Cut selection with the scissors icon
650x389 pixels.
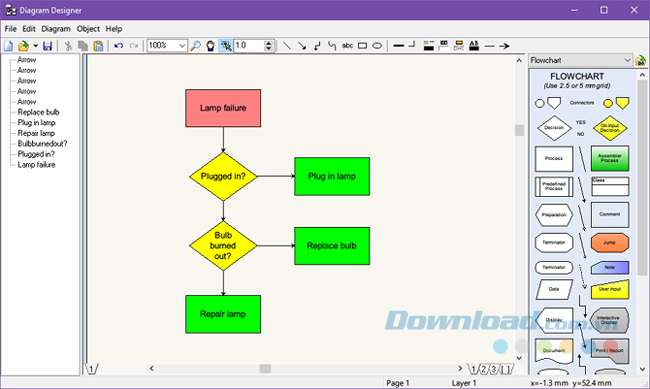pos(68,46)
